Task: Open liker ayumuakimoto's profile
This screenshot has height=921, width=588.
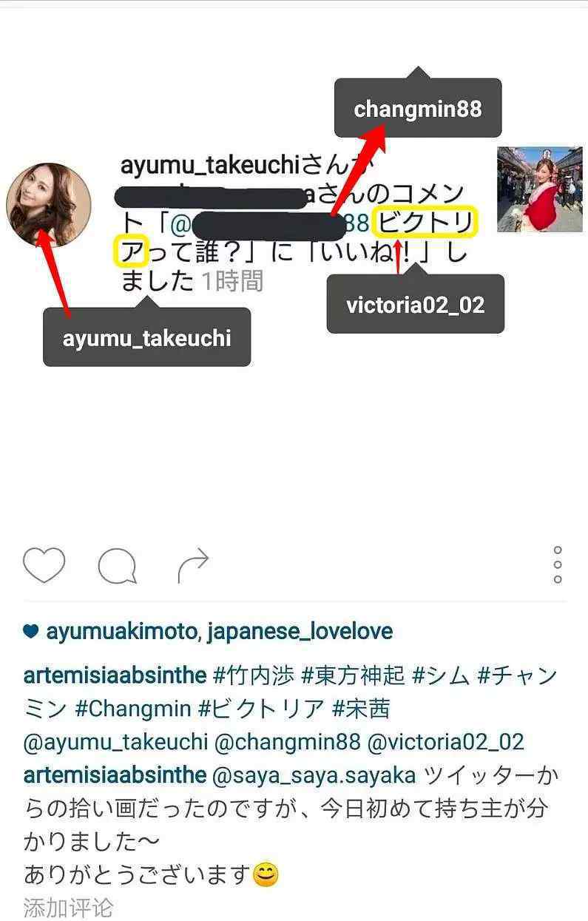Action: click(122, 632)
